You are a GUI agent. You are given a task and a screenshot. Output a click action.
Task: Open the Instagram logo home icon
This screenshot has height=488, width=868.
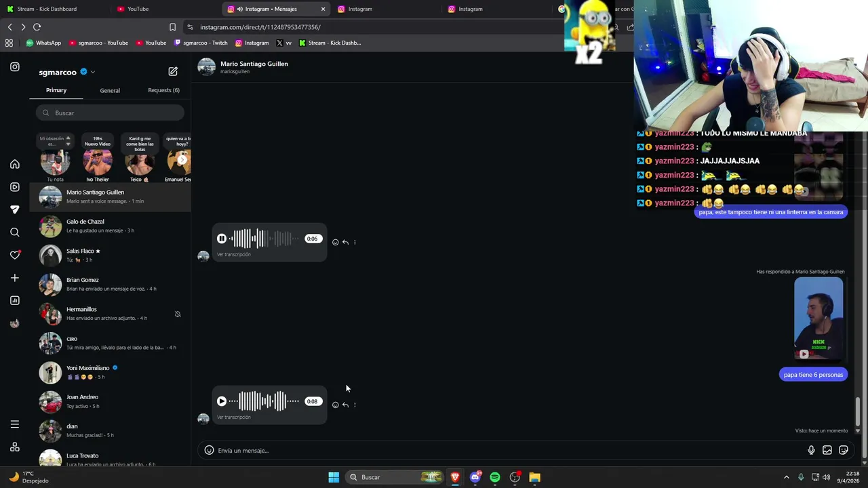point(15,67)
